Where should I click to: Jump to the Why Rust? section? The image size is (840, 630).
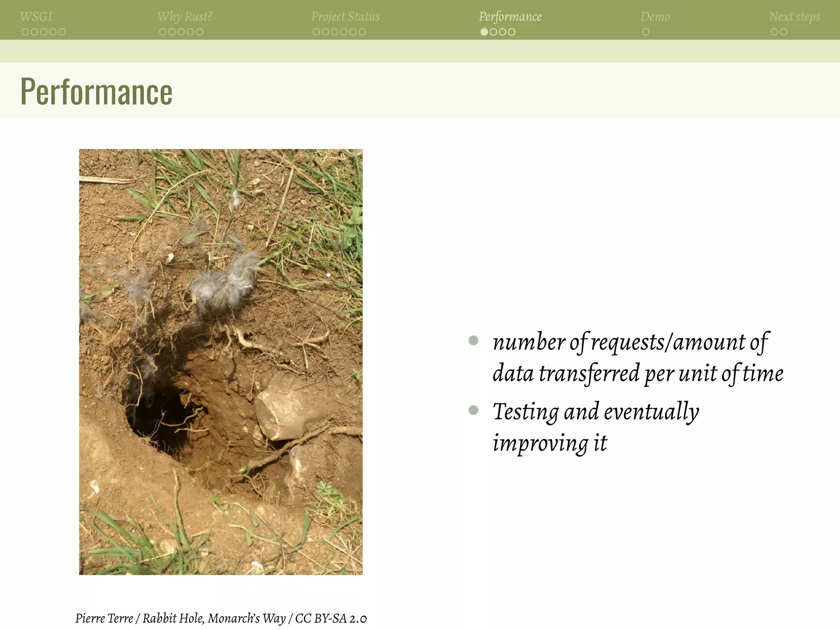point(185,16)
